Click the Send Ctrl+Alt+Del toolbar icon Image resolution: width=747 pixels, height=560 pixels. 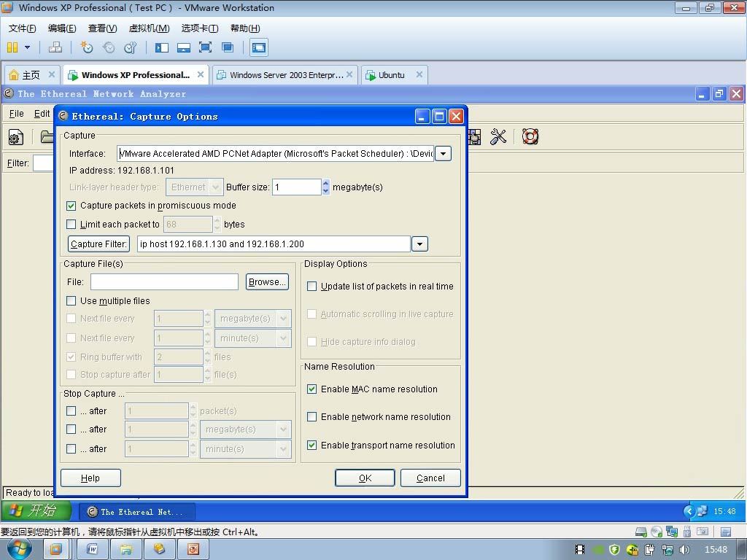coord(55,47)
